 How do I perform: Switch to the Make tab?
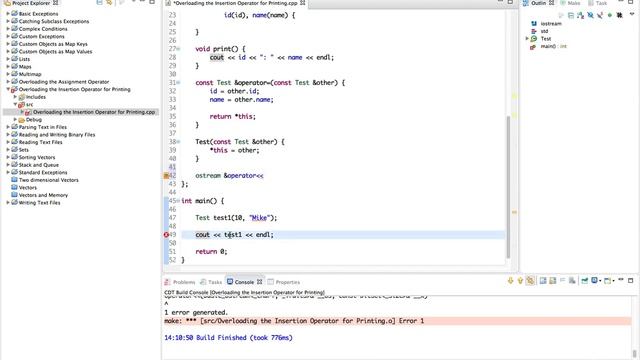570,3
